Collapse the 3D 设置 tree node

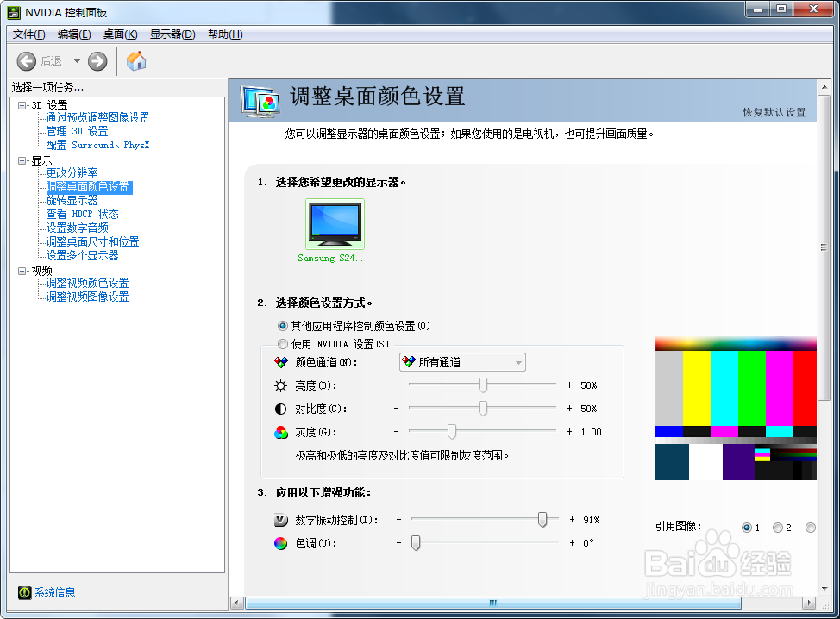point(22,105)
